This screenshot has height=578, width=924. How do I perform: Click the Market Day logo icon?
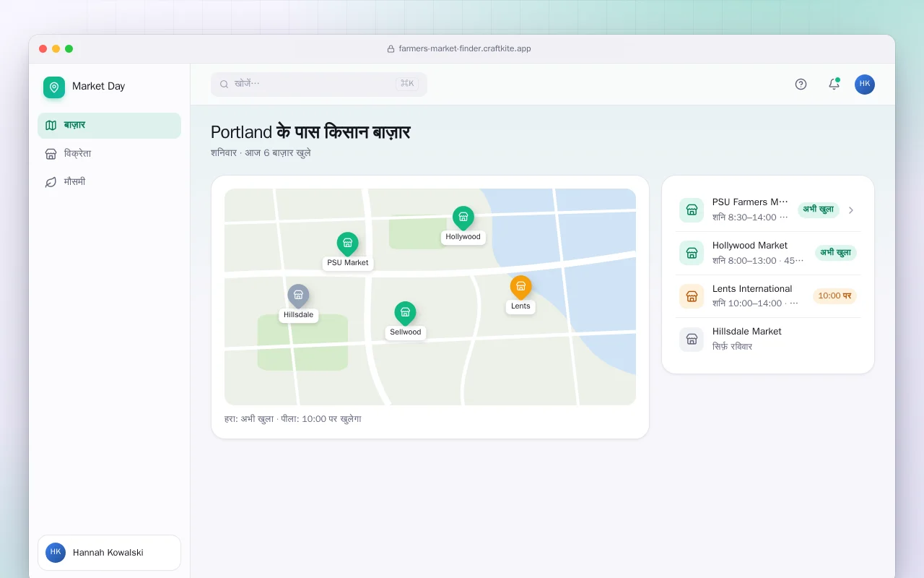(54, 87)
